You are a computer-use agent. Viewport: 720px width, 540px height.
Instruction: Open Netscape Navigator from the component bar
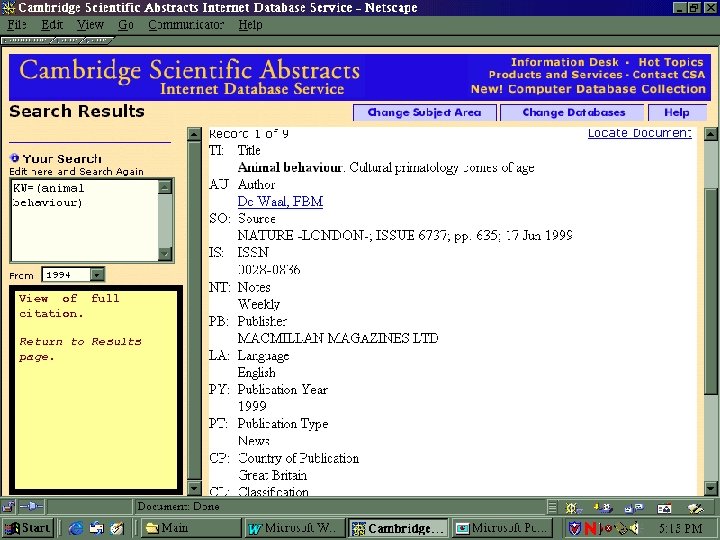point(572,508)
